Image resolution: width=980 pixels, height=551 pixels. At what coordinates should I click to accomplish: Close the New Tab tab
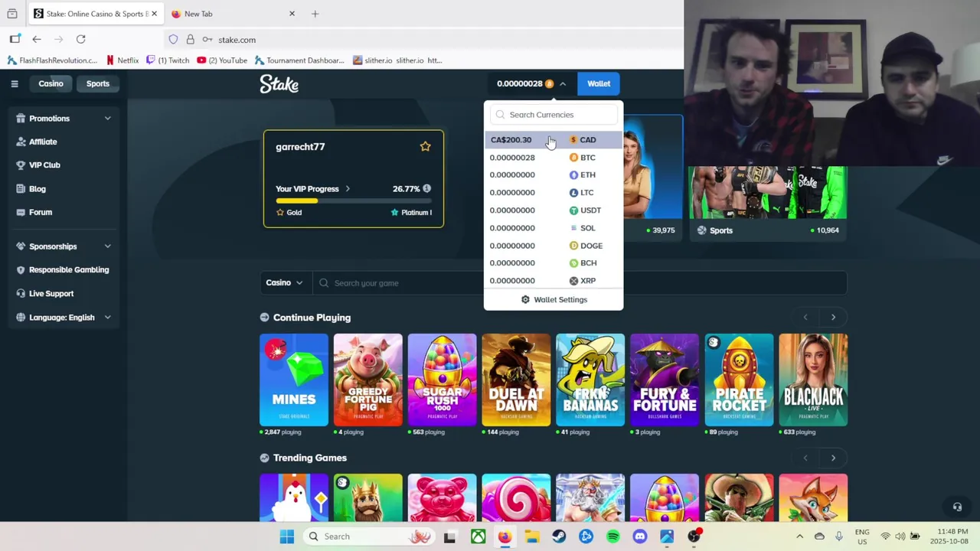292,14
